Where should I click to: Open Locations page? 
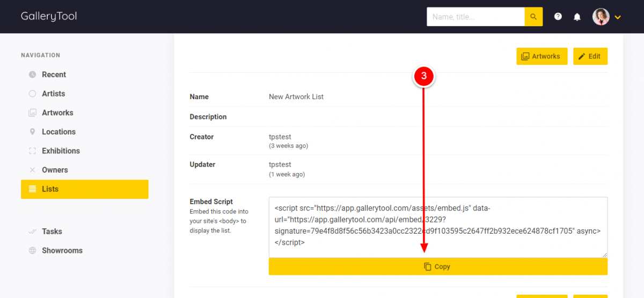click(x=58, y=132)
